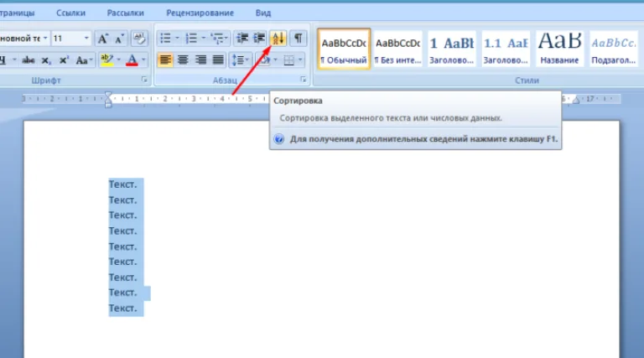Apply the Обычный style
The width and height of the screenshot is (644, 358).
[344, 49]
